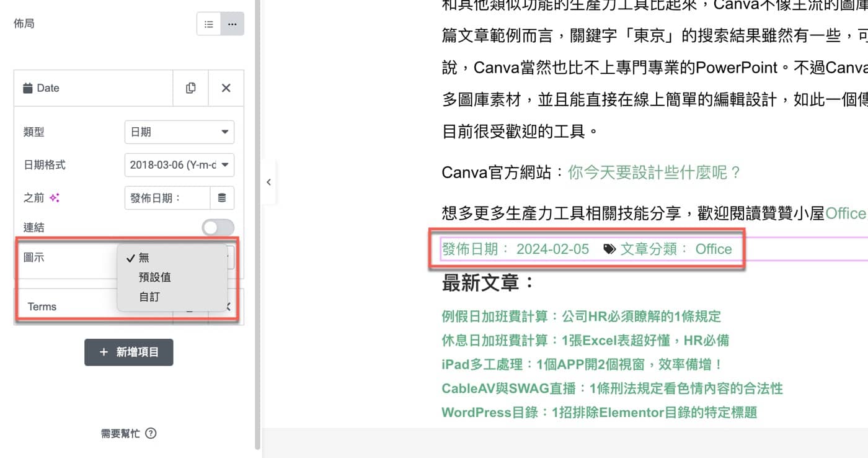
Task: Open the 日期格式 dropdown
Action: tap(179, 165)
